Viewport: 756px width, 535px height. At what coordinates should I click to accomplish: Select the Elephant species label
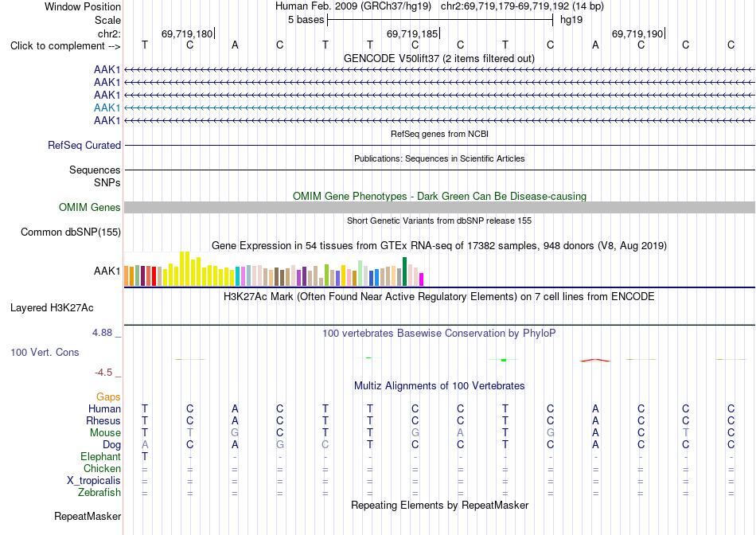(x=101, y=456)
